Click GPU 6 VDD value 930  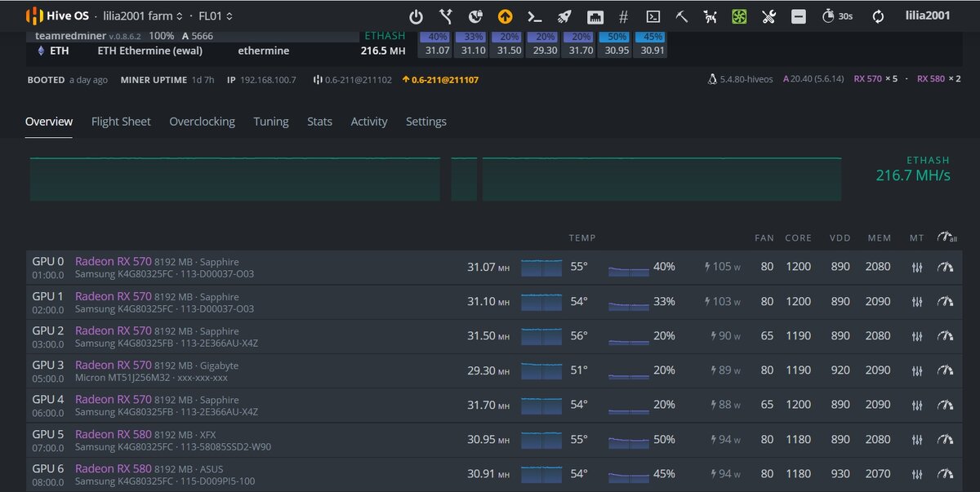point(840,474)
